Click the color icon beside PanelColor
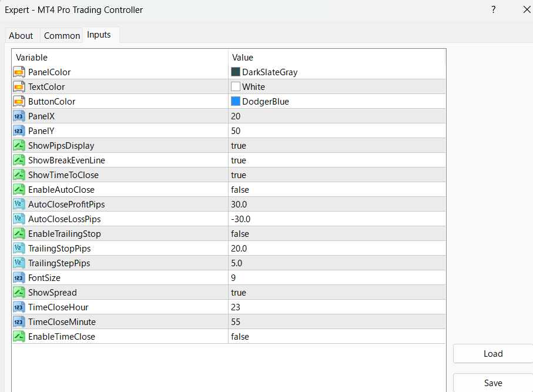This screenshot has height=392, width=533. 18,72
